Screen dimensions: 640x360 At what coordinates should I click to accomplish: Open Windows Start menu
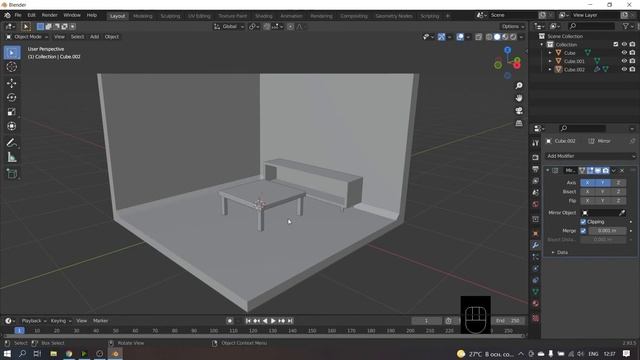pyautogui.click(x=7, y=353)
